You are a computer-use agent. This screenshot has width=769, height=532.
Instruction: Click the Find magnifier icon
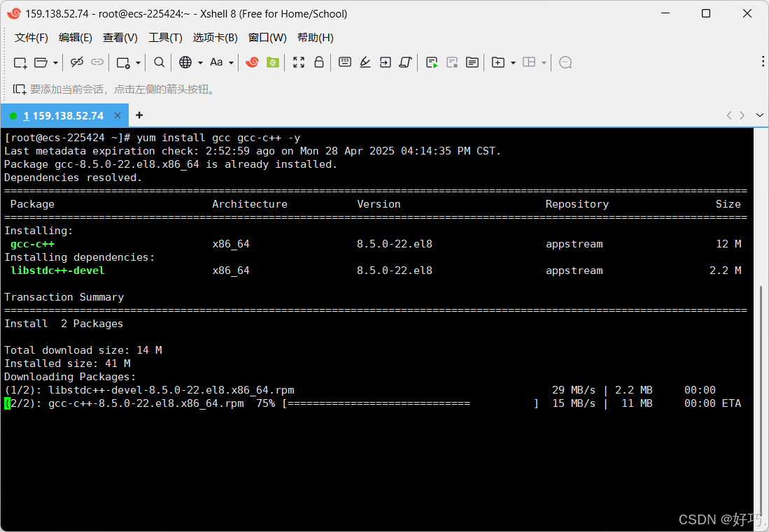point(159,62)
